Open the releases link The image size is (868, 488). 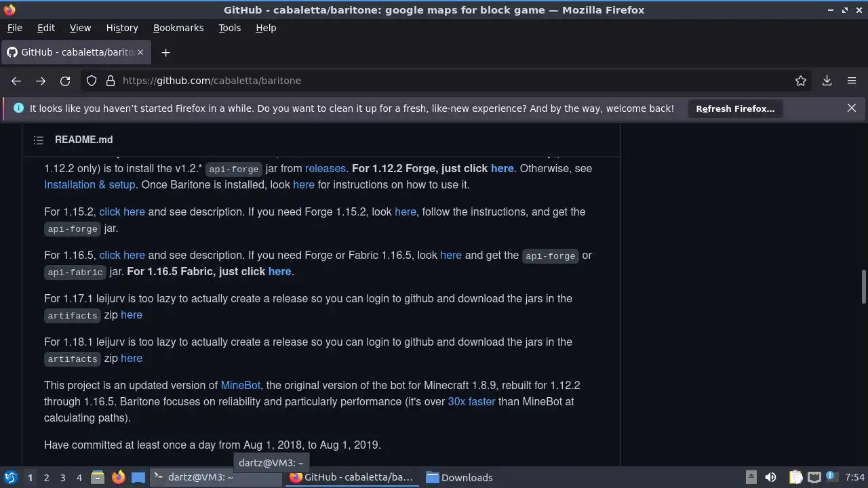click(x=325, y=168)
